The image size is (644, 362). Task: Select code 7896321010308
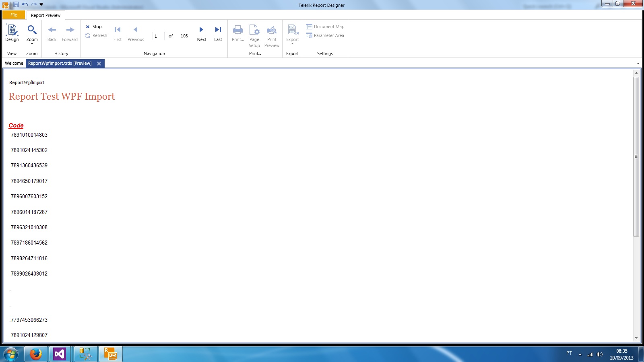[29, 227]
